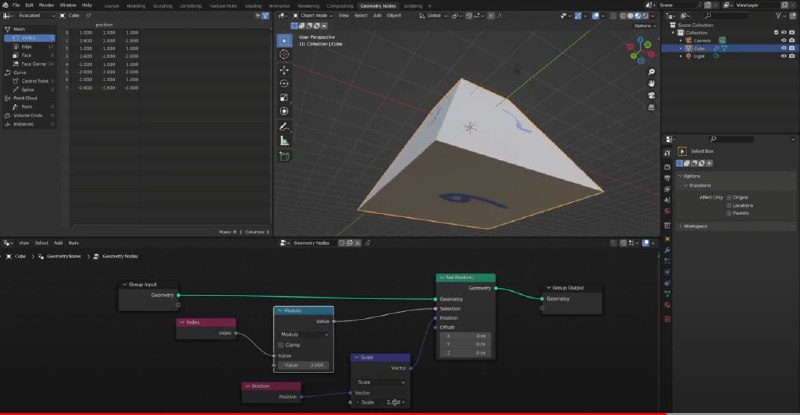Expand the Camera item in outliner

[x=681, y=40]
